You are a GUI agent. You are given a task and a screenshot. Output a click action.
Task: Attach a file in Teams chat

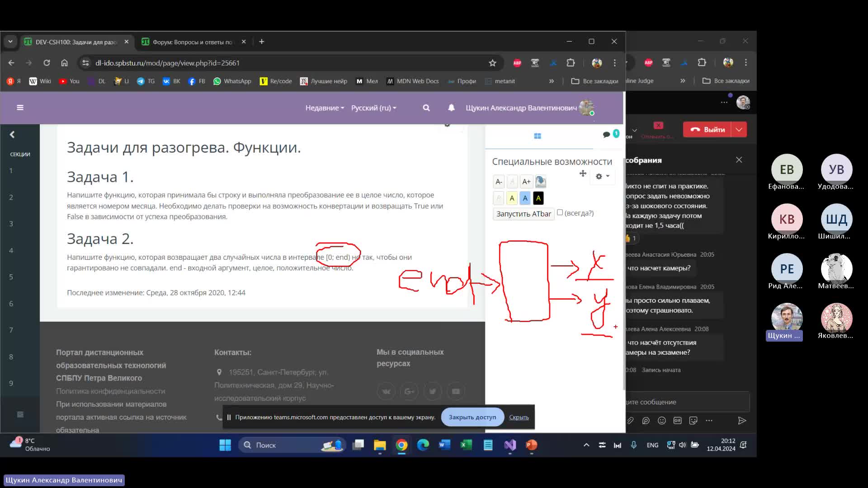[x=630, y=421]
